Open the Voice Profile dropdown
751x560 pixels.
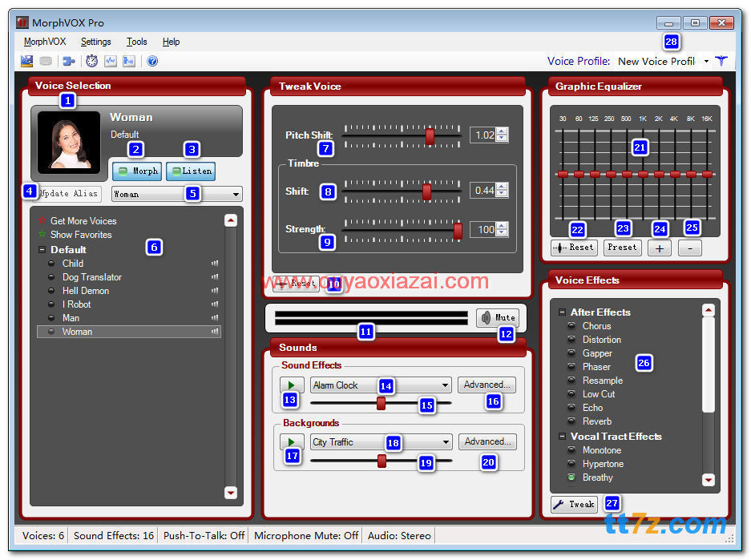(x=706, y=61)
